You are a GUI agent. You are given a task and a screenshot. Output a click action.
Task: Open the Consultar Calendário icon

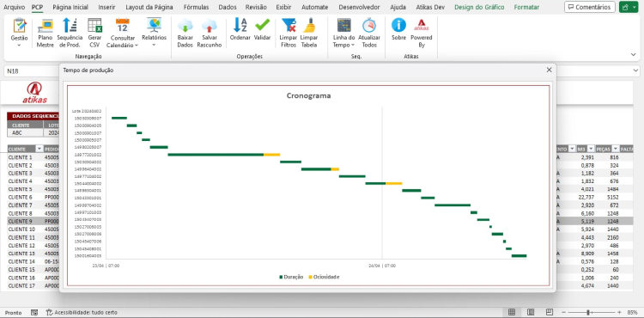(x=123, y=26)
